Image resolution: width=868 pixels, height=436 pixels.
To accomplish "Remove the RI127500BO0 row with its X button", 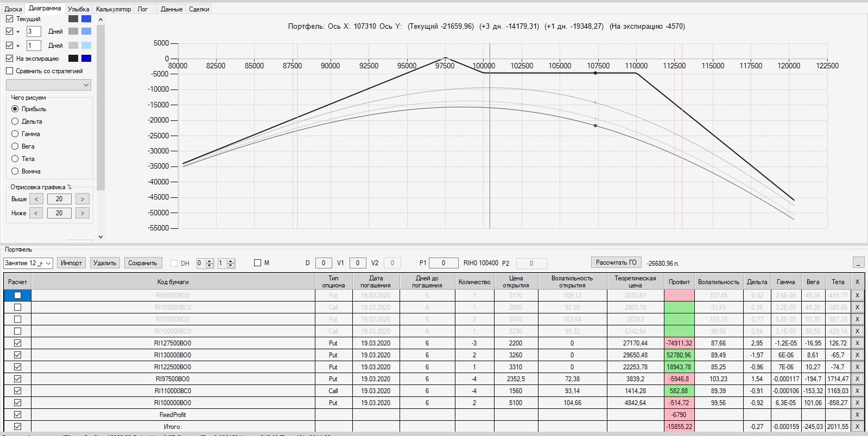I will [857, 343].
